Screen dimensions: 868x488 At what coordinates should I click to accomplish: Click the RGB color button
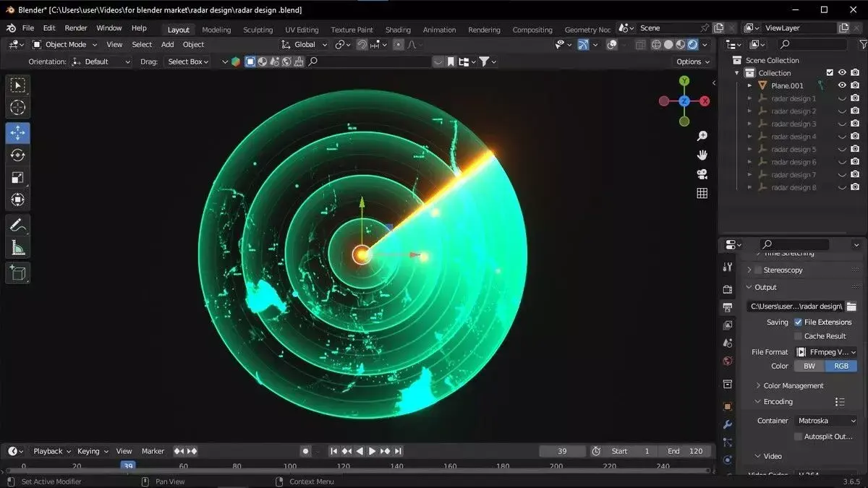coord(841,367)
